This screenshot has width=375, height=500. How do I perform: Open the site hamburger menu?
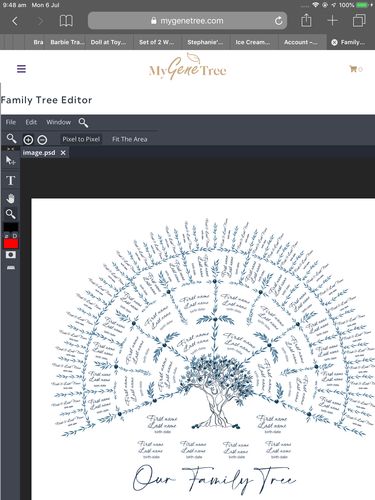(21, 69)
